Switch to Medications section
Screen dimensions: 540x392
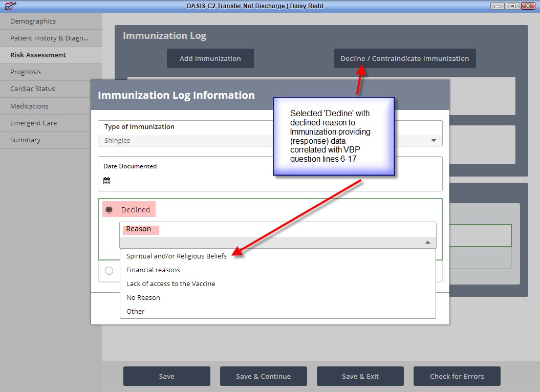29,106
